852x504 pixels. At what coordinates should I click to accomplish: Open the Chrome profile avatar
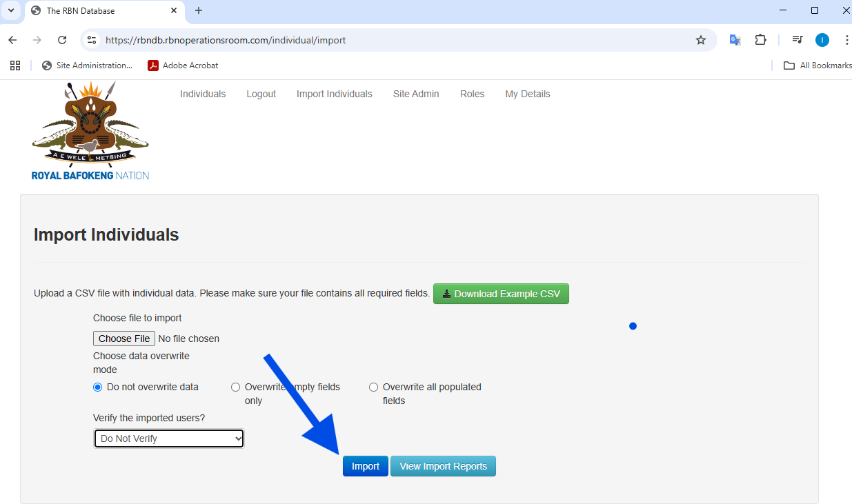(x=822, y=40)
